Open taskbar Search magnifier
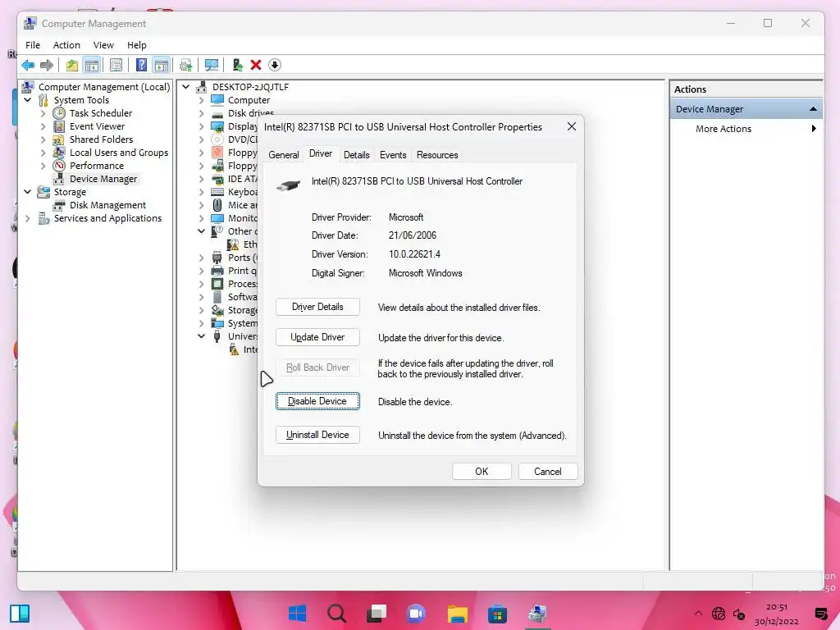 (x=336, y=614)
